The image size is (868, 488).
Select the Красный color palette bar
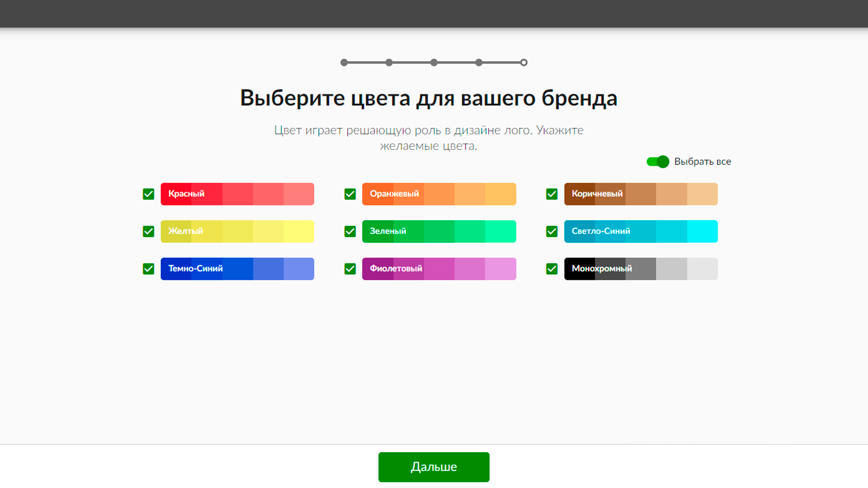(237, 194)
